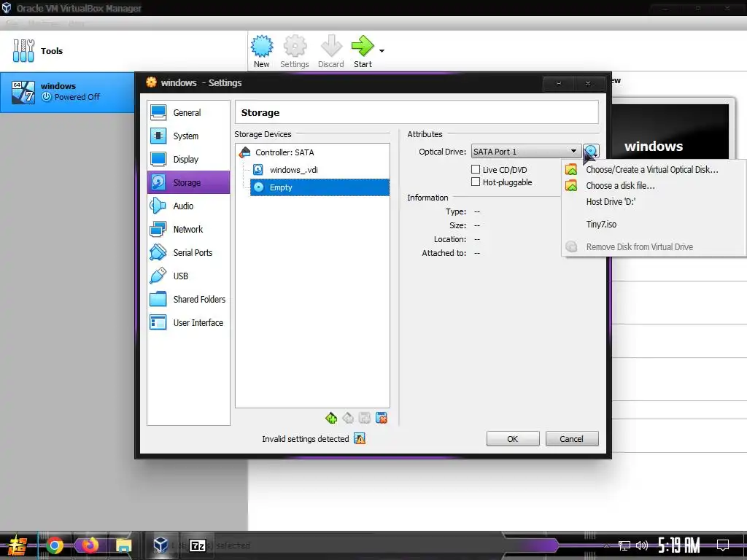The image size is (747, 560).
Task: Select the windows VM in the machine list
Action: tap(67, 92)
